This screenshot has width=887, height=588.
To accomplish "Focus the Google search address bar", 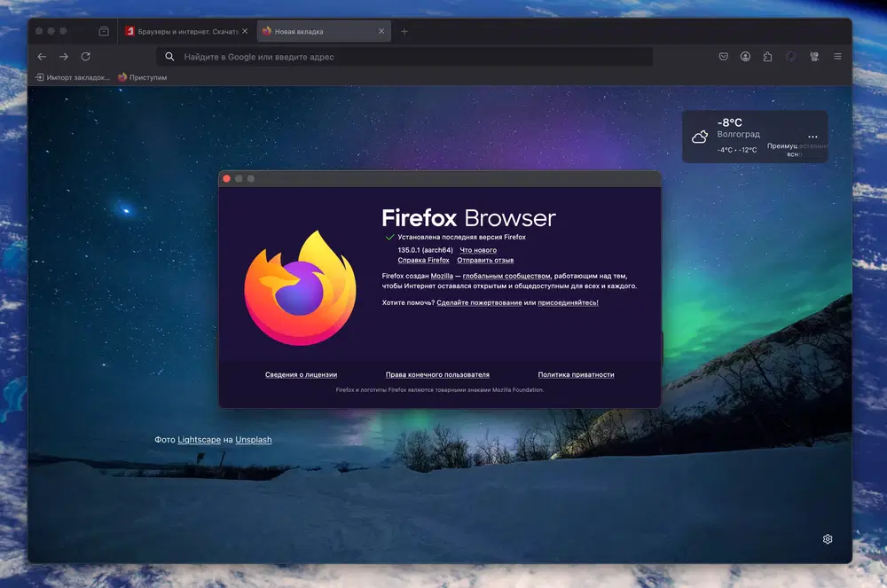I will (404, 57).
